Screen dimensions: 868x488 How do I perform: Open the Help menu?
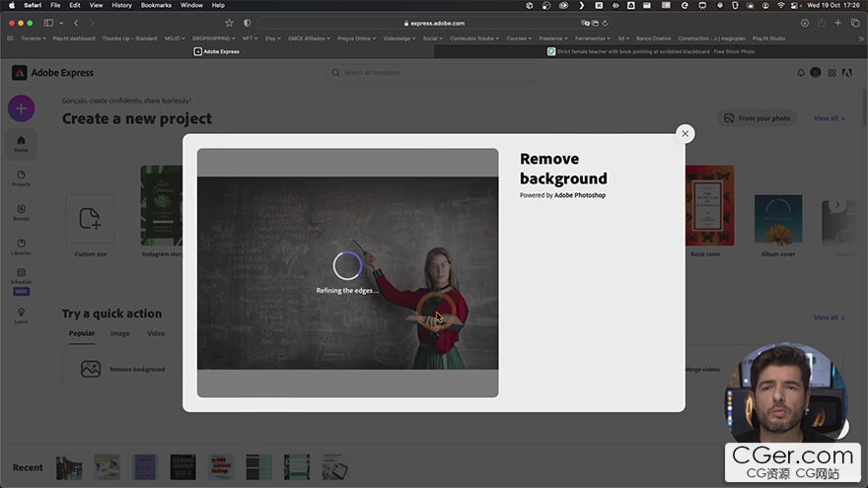[x=218, y=5]
